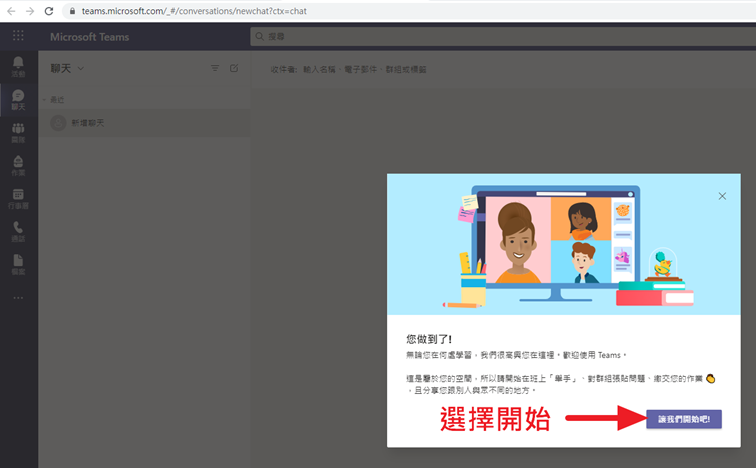Close the welcome dialog with X
Viewport: 756px width, 468px height.
point(722,196)
